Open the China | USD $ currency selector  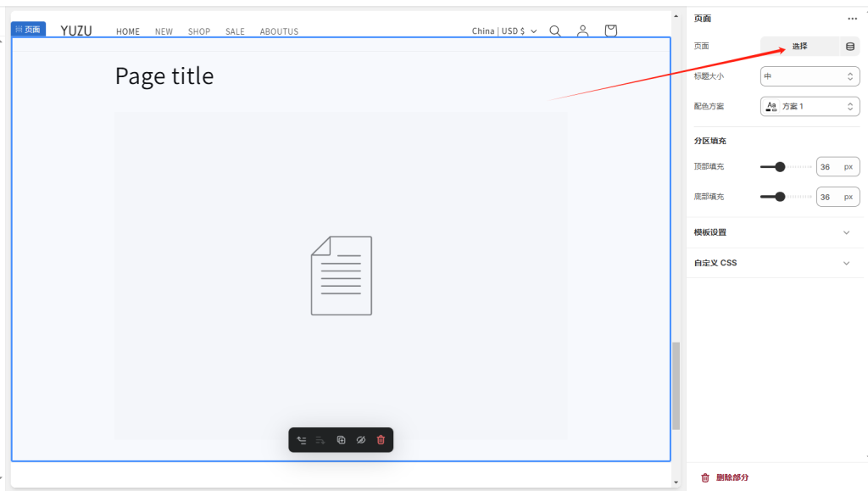pos(504,31)
